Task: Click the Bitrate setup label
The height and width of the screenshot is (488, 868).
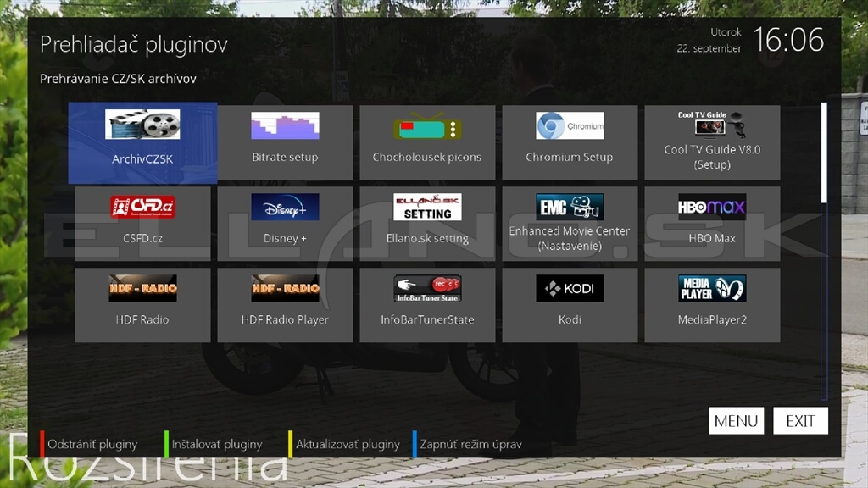Action: click(x=285, y=157)
